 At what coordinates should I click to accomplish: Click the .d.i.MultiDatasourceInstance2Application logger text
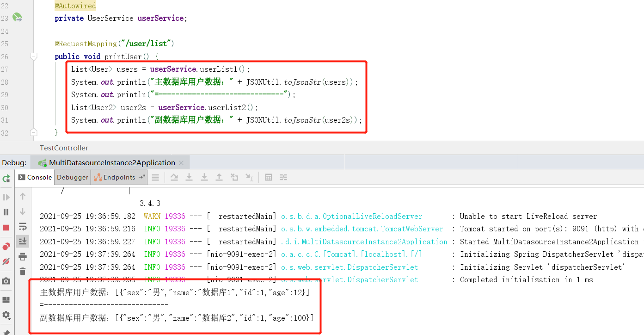(x=364, y=242)
